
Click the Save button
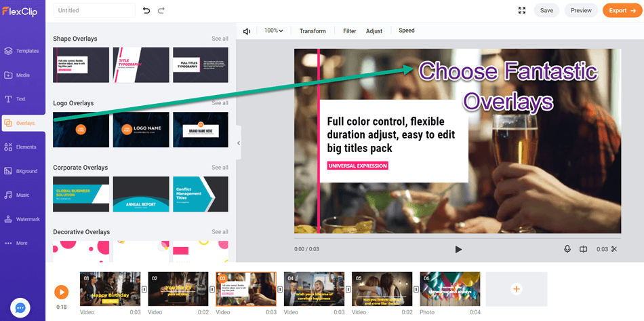pos(546,11)
